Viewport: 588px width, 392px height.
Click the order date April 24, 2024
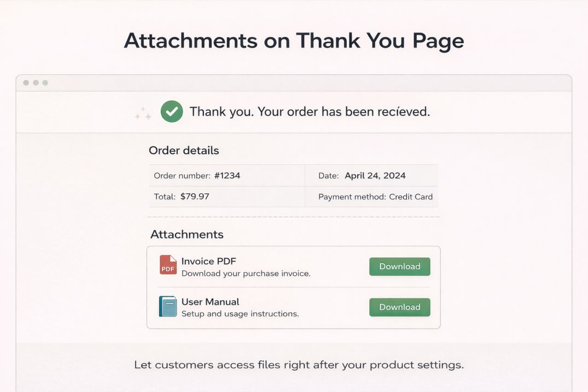(375, 175)
